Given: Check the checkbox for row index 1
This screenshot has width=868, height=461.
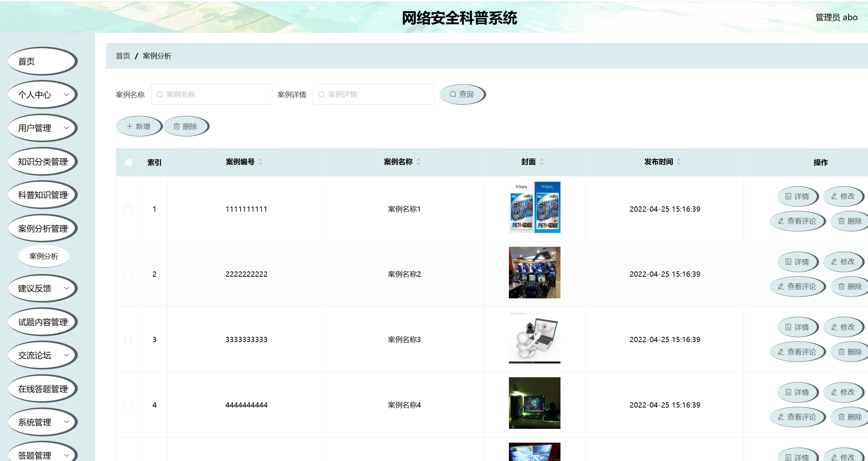Looking at the screenshot, I should click(x=129, y=209).
